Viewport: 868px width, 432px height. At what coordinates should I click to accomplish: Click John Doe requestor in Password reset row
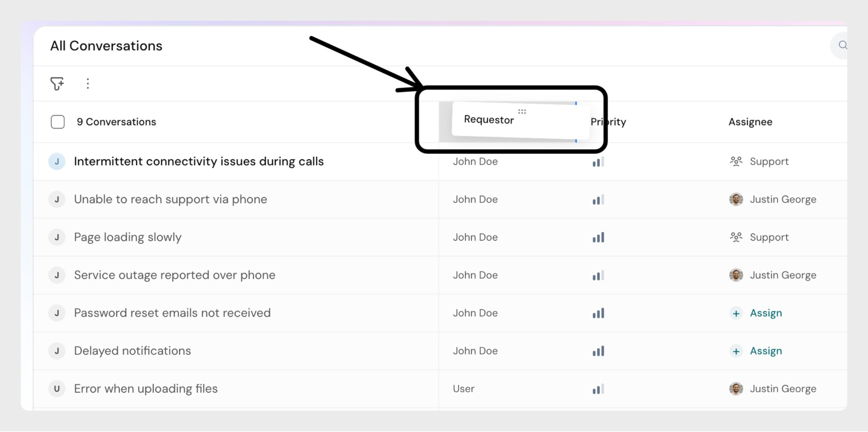(x=475, y=313)
